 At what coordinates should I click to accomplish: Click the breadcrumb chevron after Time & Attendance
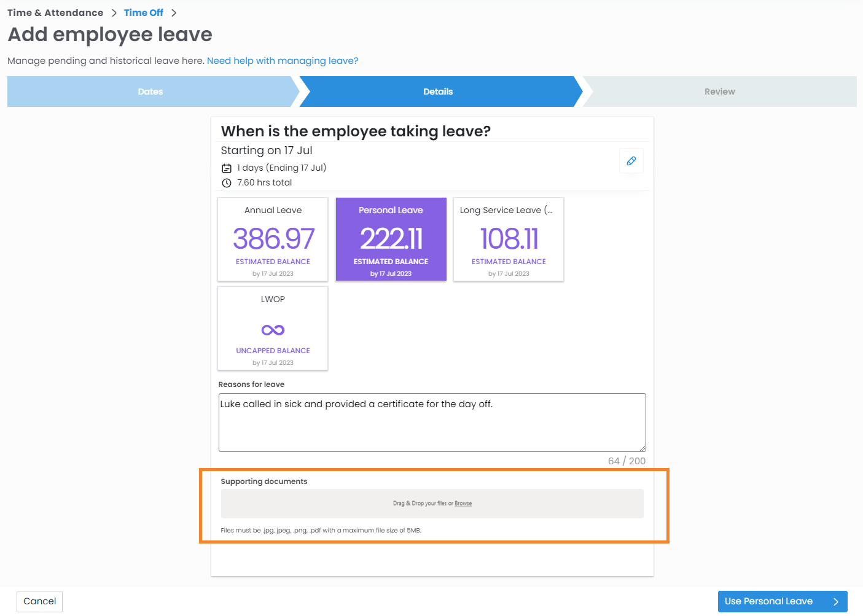coord(114,13)
